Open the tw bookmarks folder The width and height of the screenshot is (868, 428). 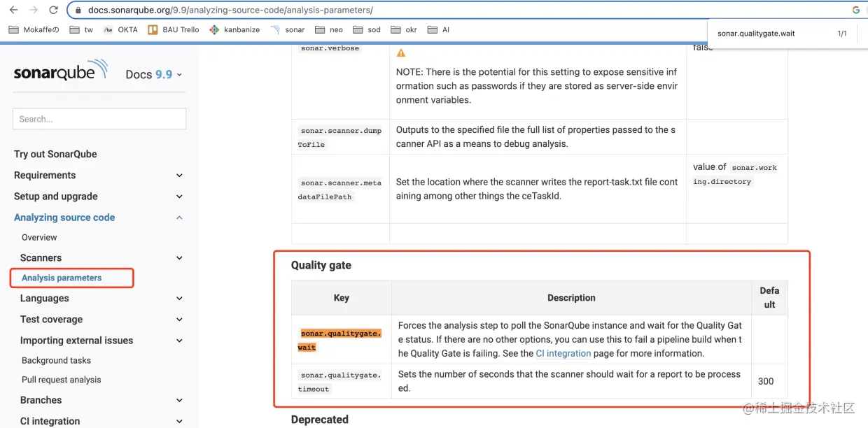click(x=81, y=29)
